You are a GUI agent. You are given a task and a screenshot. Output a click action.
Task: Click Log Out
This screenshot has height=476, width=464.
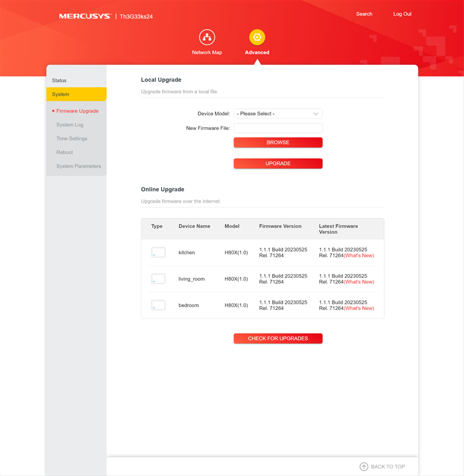(402, 14)
